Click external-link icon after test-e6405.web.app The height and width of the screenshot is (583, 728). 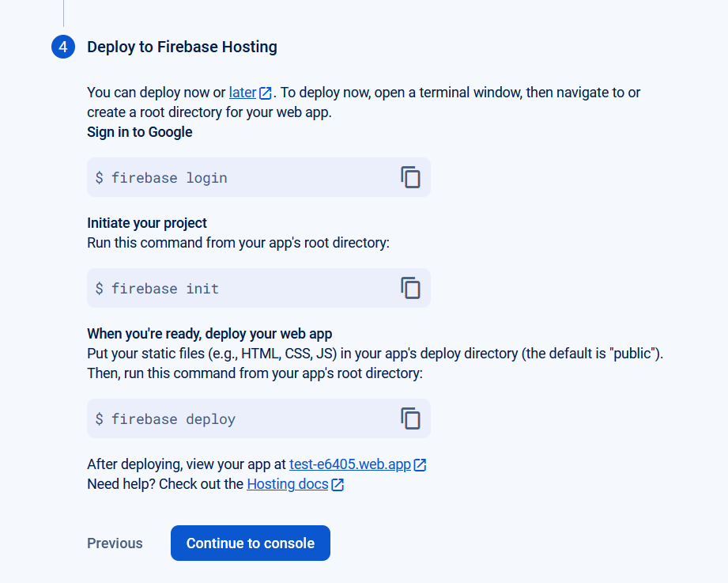421,465
